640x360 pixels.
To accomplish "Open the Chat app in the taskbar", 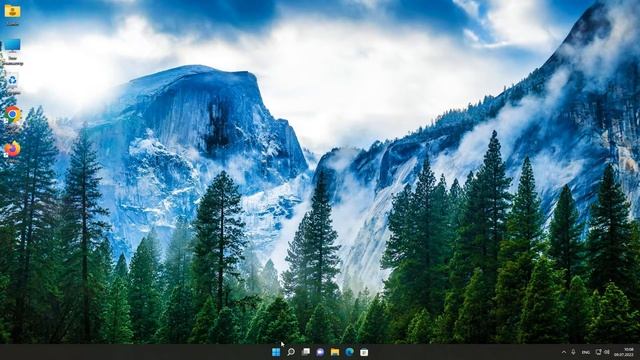I will coord(320,352).
